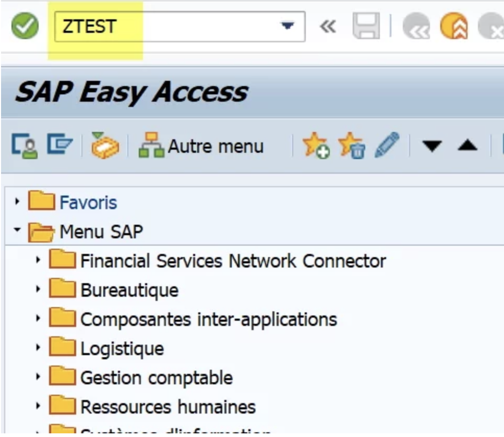Open the User menu icon

click(22, 147)
